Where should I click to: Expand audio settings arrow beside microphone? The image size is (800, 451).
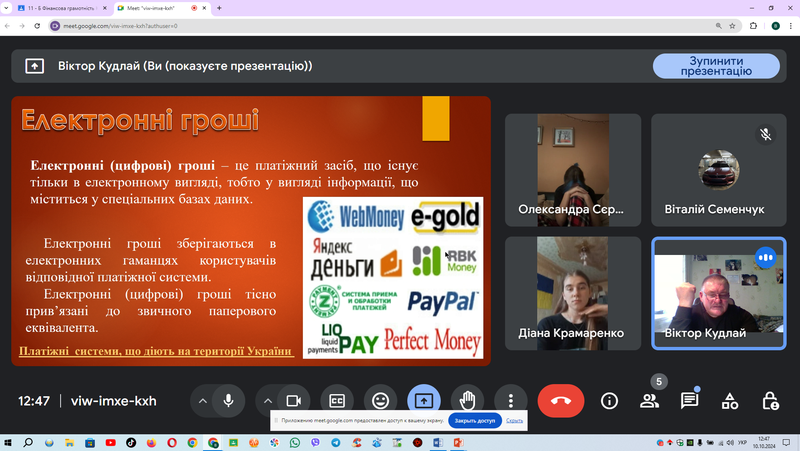(x=203, y=401)
